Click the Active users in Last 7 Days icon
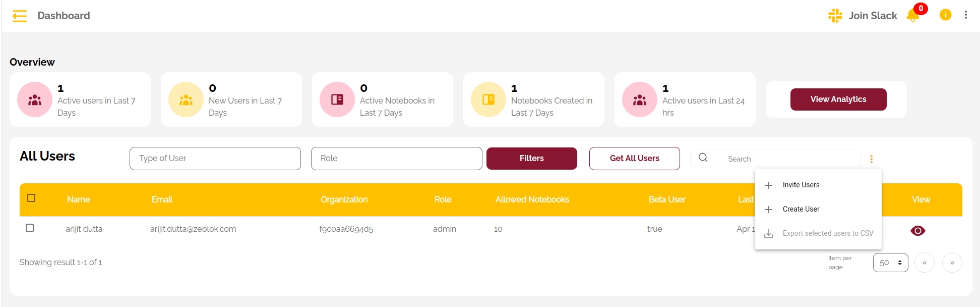 (35, 99)
